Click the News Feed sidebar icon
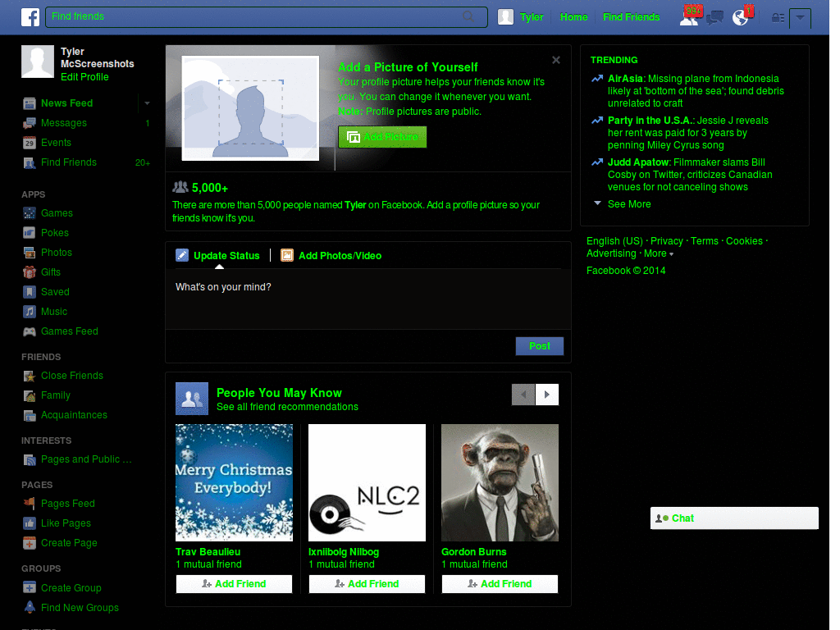 (30, 103)
